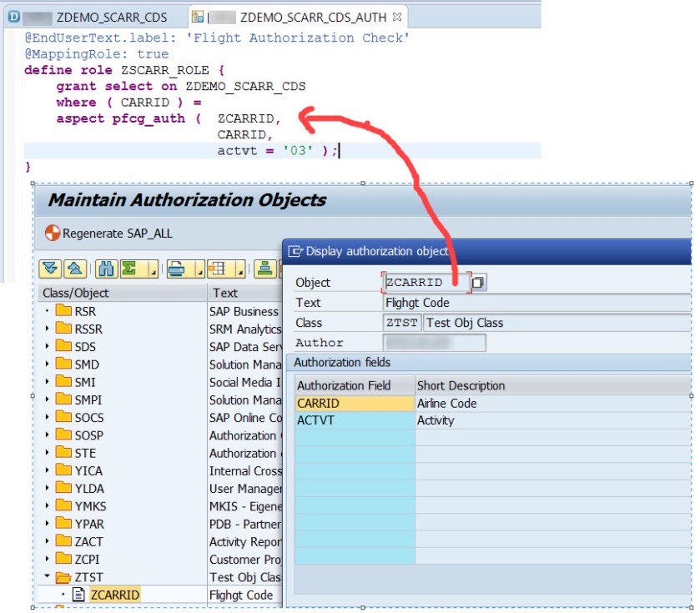Click the Expand All subtree icon
This screenshot has height=613, width=700.
point(51,269)
